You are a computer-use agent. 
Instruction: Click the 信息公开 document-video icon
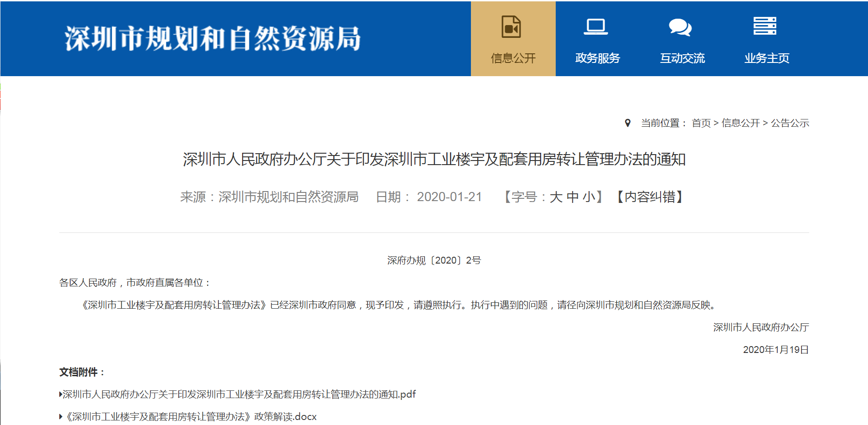click(511, 26)
